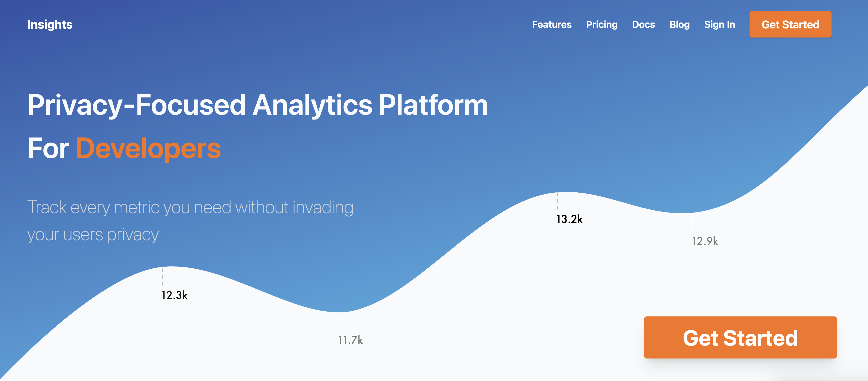
Task: Click the Insights logo in the header
Action: click(50, 24)
